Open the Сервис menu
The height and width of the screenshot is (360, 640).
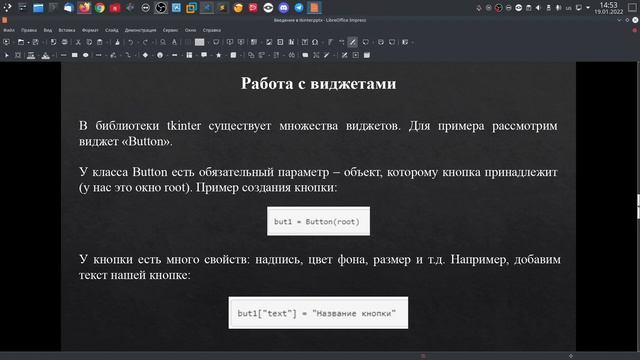170,30
